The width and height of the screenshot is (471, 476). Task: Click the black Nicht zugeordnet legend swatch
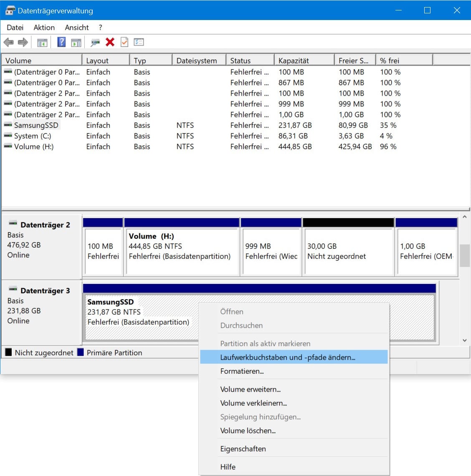[8, 352]
